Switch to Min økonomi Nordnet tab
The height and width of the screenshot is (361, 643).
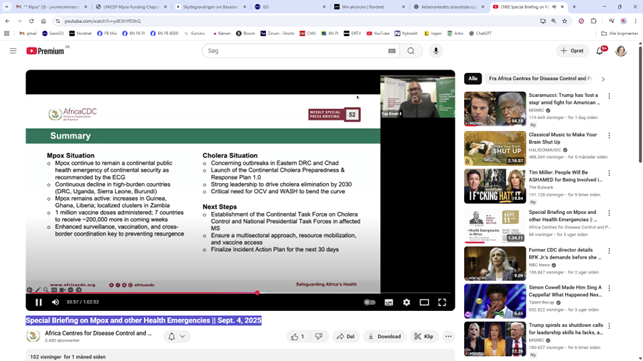coord(369,7)
